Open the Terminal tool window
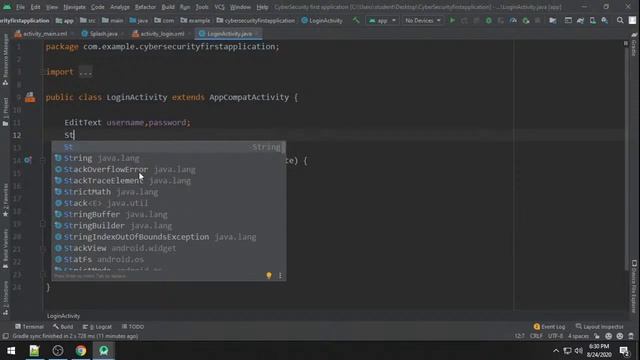The width and height of the screenshot is (640, 360). click(x=29, y=327)
